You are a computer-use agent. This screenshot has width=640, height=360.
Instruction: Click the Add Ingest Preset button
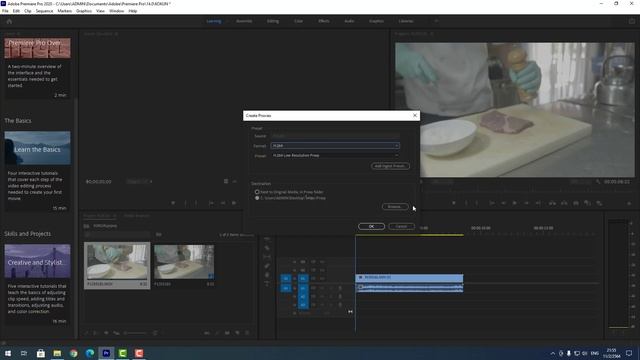(x=390, y=166)
